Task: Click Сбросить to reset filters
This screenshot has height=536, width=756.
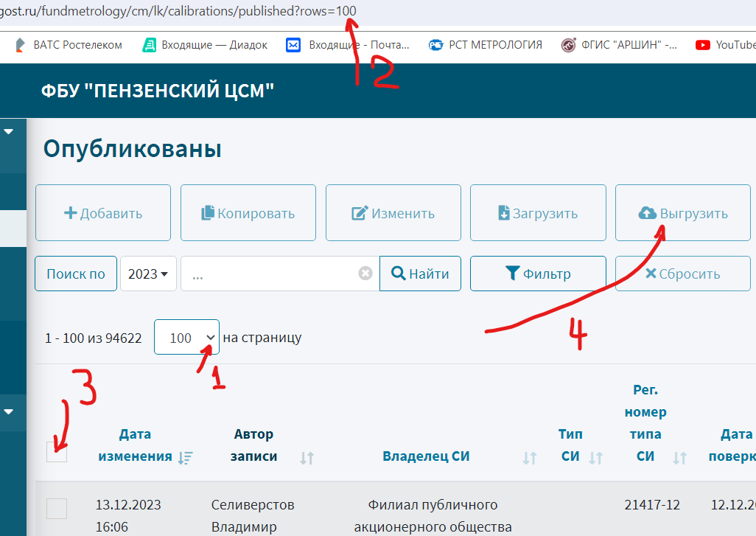Action: pyautogui.click(x=682, y=274)
